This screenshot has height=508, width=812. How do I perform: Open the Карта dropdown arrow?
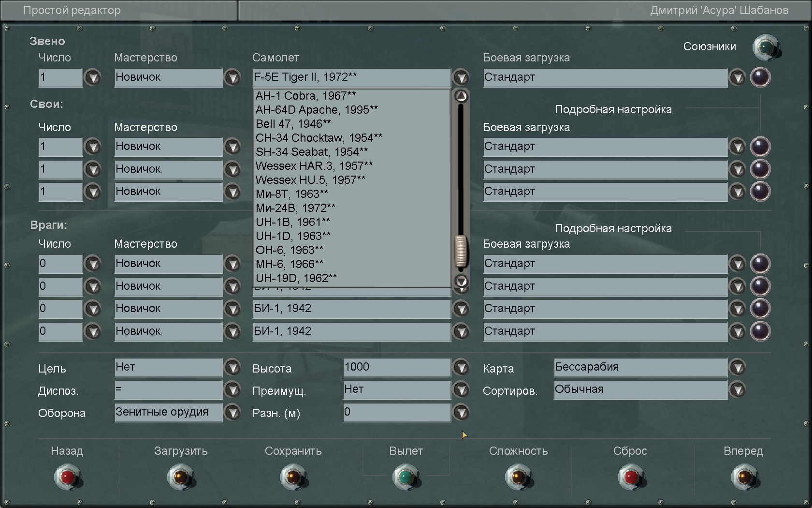point(738,367)
